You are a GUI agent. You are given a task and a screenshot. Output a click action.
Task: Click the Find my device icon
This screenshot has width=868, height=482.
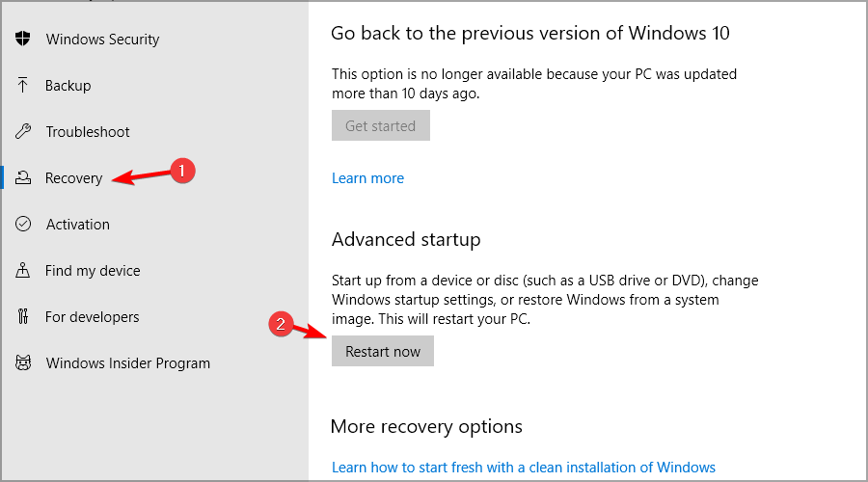23,271
